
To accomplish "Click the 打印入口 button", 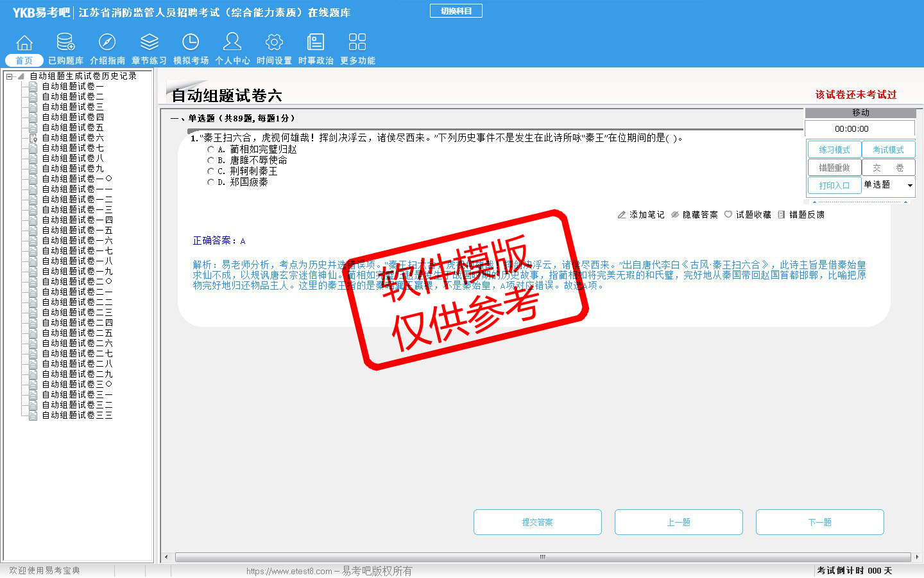I will pyautogui.click(x=834, y=186).
